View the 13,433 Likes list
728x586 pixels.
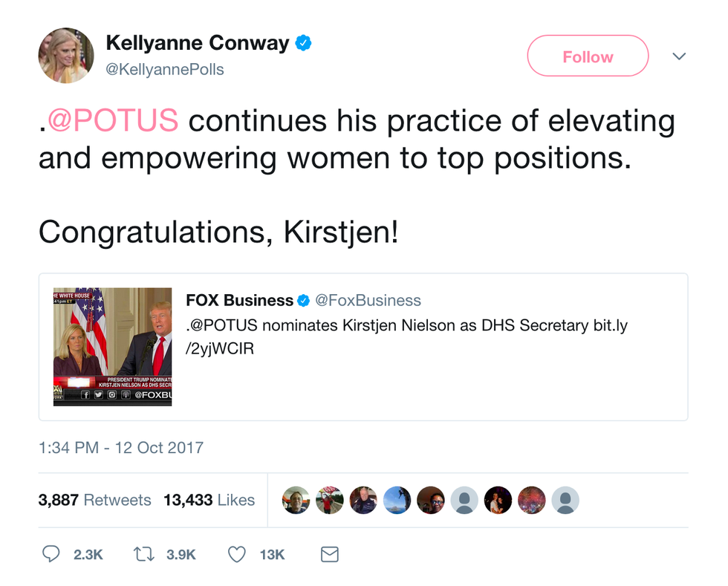click(209, 500)
